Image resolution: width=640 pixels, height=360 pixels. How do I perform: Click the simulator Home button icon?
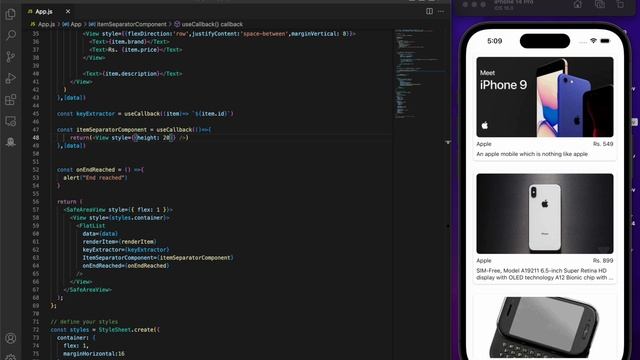pos(578,4)
